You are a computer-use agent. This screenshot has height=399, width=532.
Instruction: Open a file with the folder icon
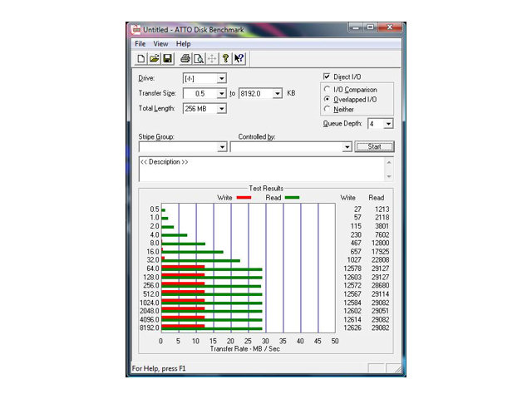[154, 59]
